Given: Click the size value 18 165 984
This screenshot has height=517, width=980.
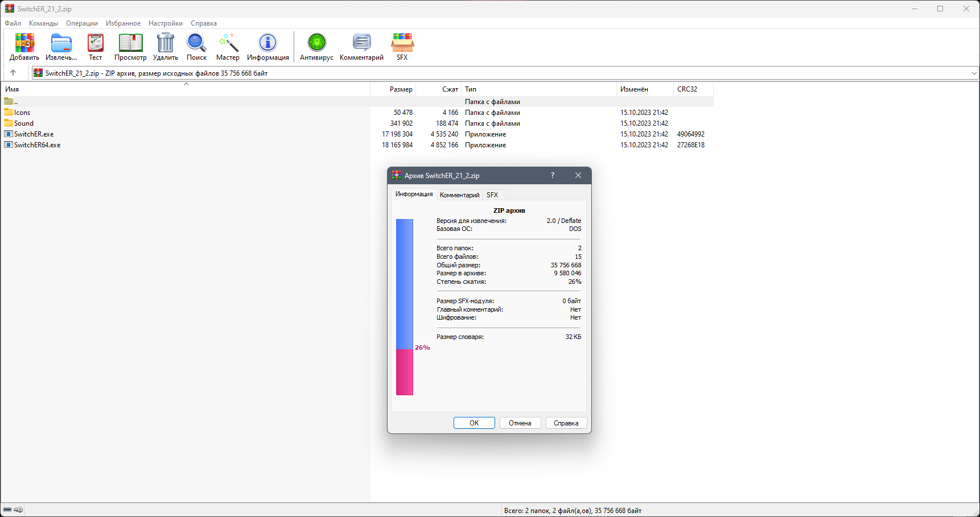Looking at the screenshot, I should [397, 145].
